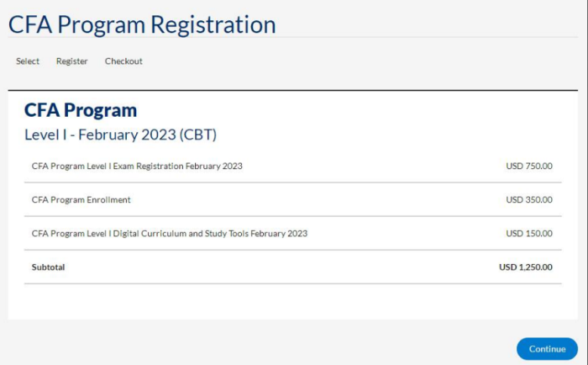Go to the Select step

(x=28, y=61)
